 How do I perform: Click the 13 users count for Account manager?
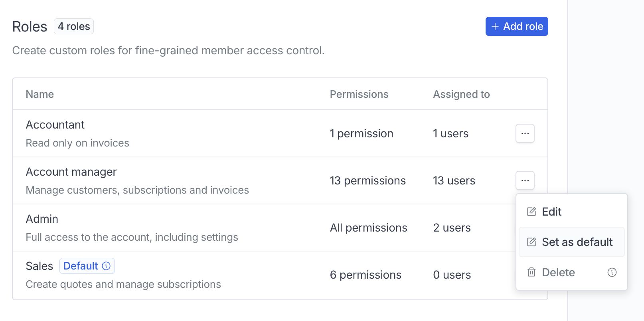pyautogui.click(x=454, y=181)
